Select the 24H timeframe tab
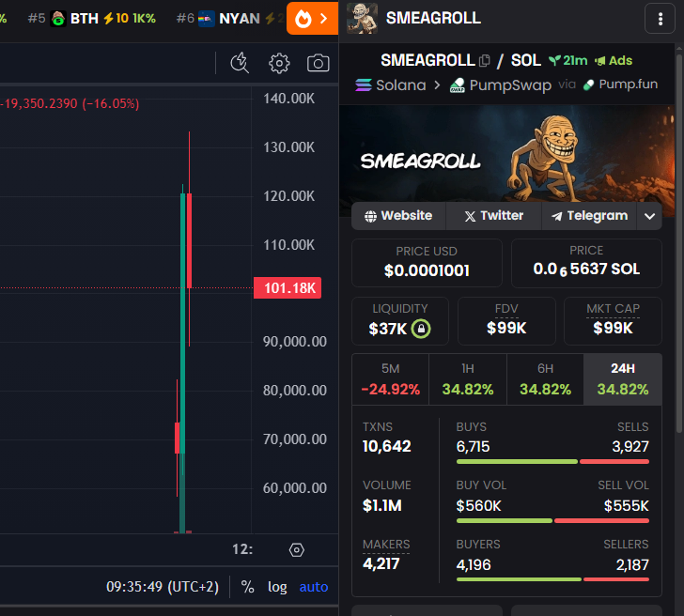 coord(623,379)
